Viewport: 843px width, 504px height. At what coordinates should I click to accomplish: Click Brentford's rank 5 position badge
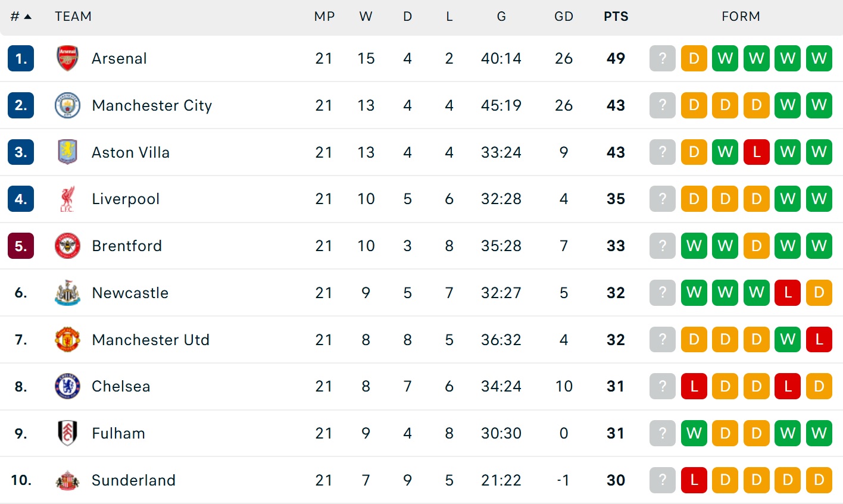(21, 246)
